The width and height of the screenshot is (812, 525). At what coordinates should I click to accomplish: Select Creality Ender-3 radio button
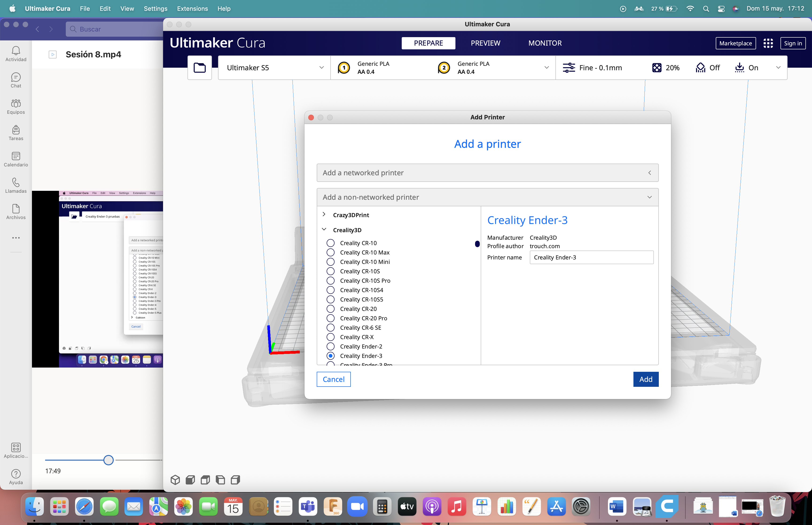point(330,356)
